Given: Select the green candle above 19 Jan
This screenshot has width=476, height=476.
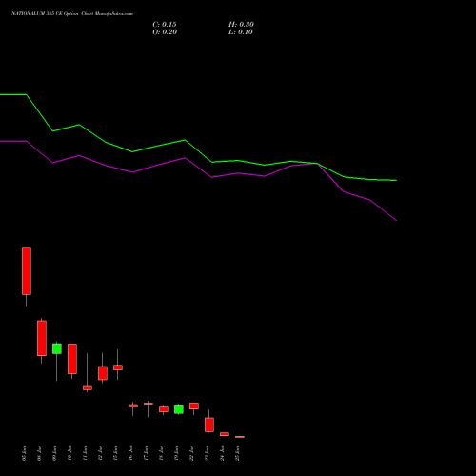Looking at the screenshot, I should [179, 409].
